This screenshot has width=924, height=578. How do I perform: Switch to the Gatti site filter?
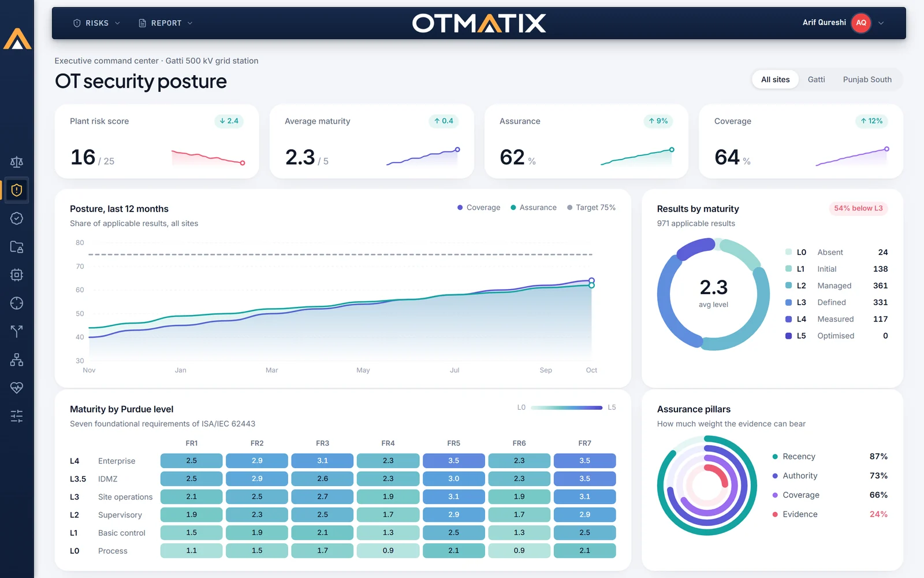816,80
